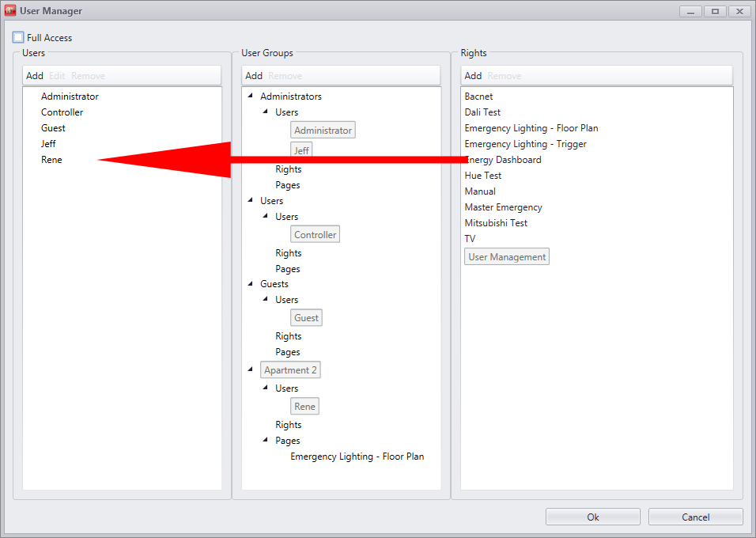The height and width of the screenshot is (538, 756).
Task: Select Rights under the Administrators group
Action: pyautogui.click(x=289, y=169)
